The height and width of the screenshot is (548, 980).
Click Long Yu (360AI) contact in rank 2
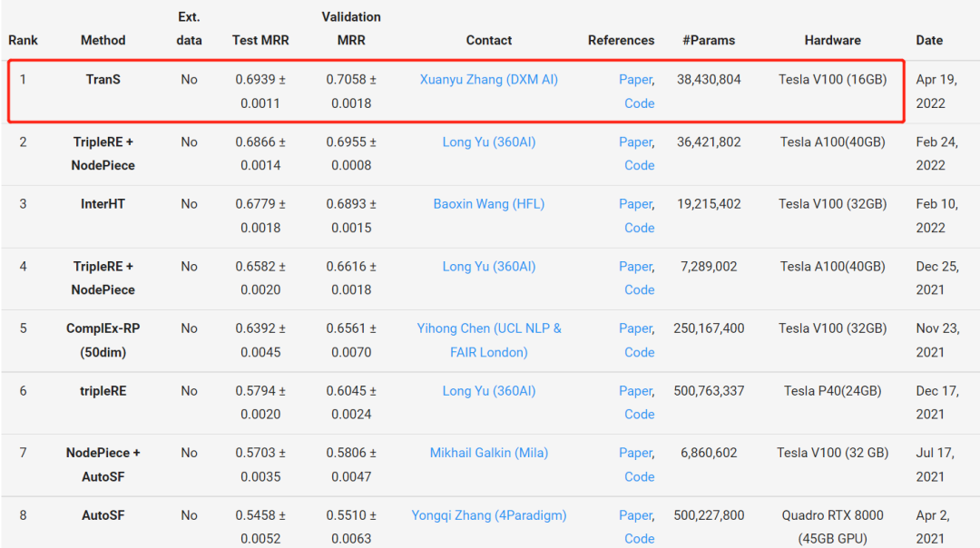(x=488, y=142)
